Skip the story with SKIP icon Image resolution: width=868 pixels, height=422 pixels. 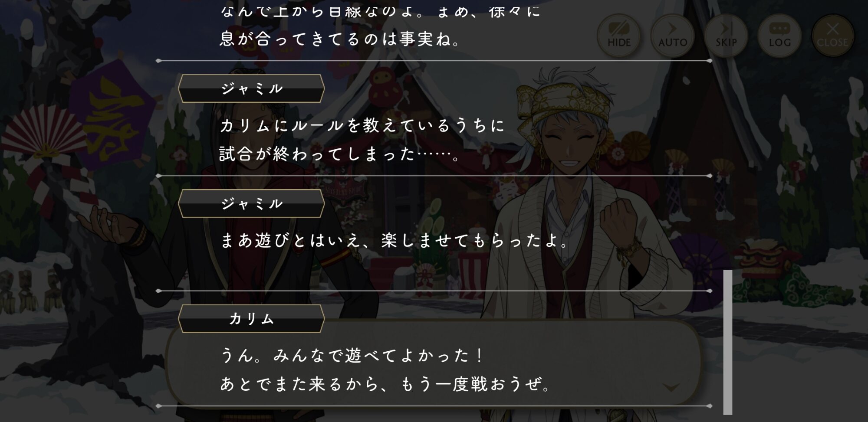[726, 36]
